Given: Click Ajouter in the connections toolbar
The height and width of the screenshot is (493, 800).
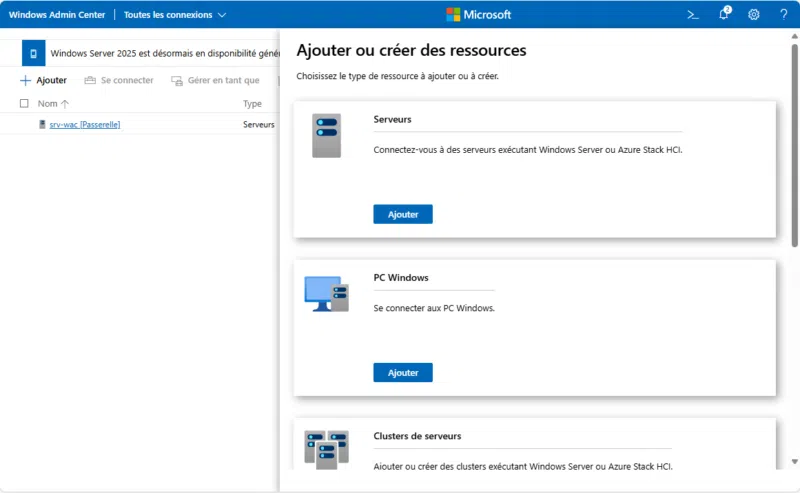Looking at the screenshot, I should (x=43, y=80).
